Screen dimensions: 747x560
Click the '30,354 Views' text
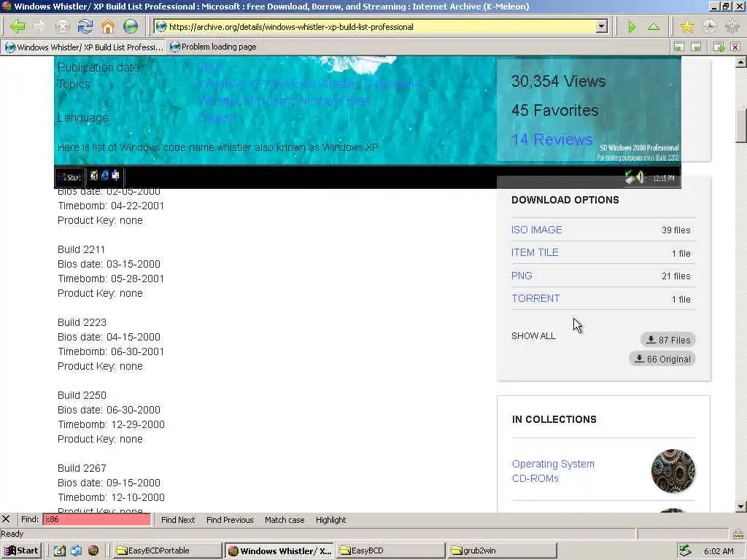point(558,82)
